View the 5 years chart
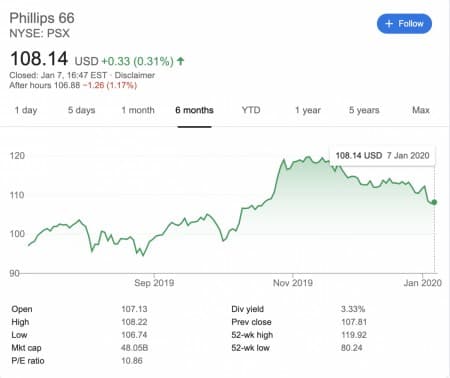Screen dimensions: 450x378 (x=364, y=110)
